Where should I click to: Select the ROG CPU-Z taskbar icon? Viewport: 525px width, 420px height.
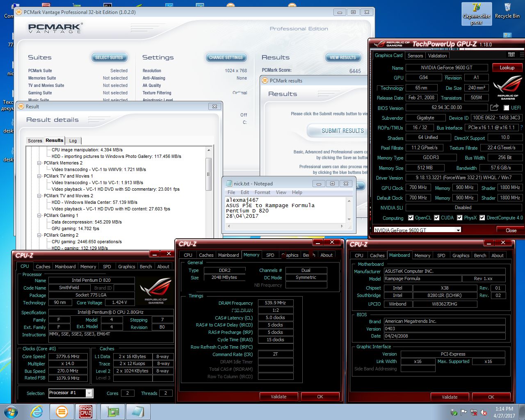(x=85, y=411)
